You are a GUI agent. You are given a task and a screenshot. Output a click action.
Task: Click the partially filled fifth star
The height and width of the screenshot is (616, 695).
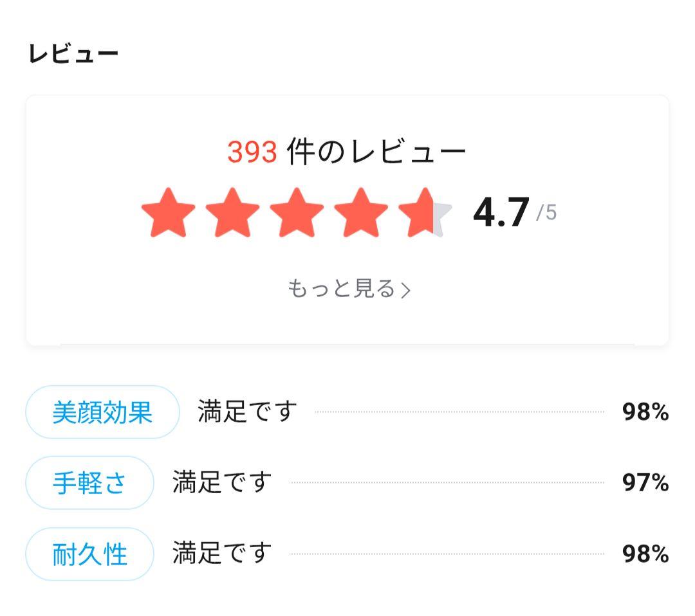[x=425, y=213]
